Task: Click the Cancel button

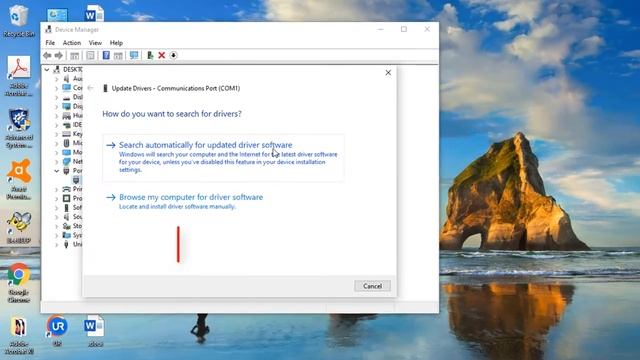Action: click(372, 286)
